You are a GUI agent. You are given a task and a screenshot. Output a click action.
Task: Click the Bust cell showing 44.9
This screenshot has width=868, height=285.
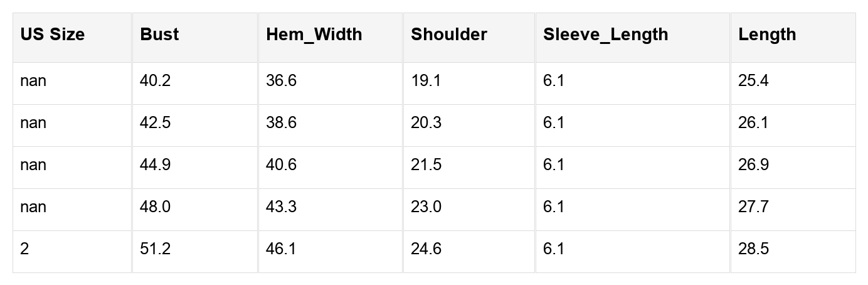coord(155,165)
